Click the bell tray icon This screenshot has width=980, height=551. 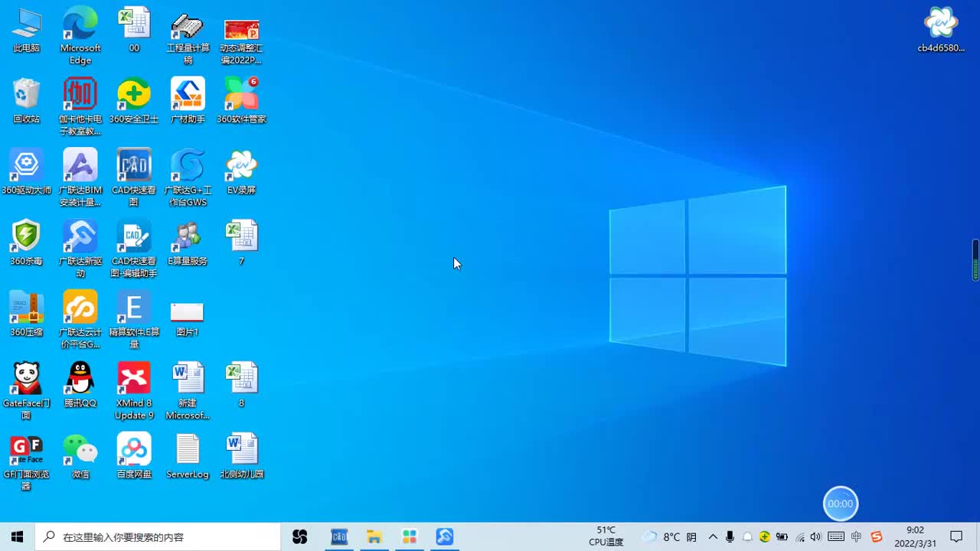[x=747, y=536]
